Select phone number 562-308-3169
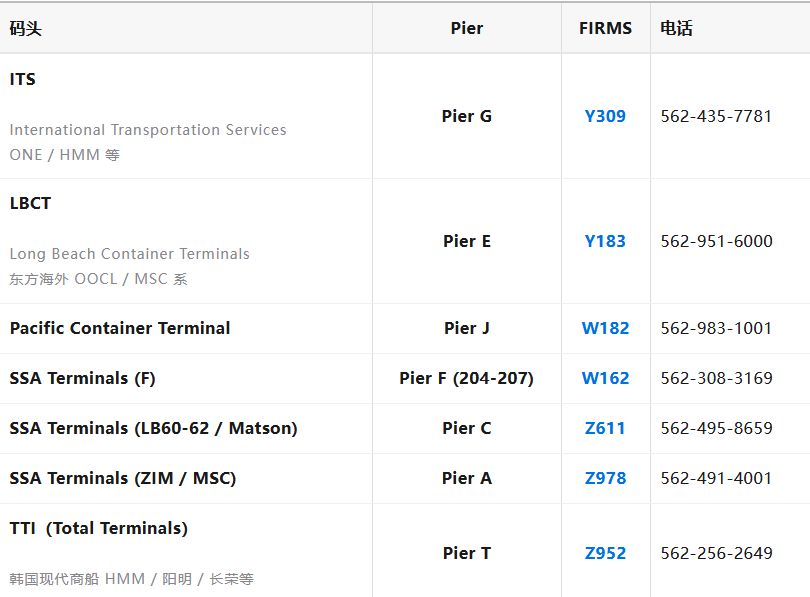The width and height of the screenshot is (810, 597). coord(716,379)
